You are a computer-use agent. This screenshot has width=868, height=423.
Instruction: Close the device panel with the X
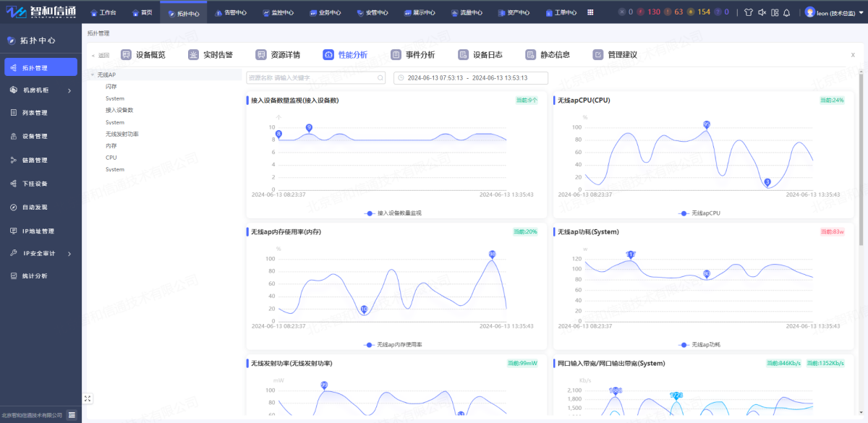point(852,55)
